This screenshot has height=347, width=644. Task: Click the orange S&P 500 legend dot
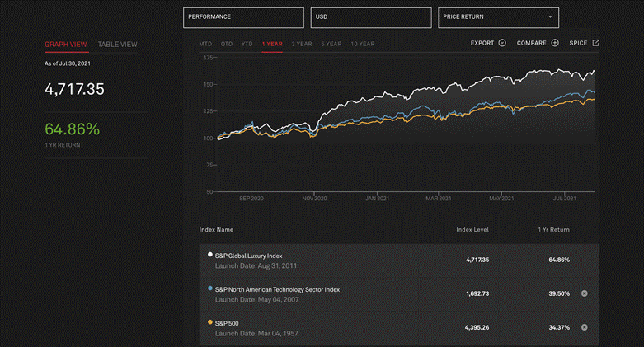(x=210, y=322)
